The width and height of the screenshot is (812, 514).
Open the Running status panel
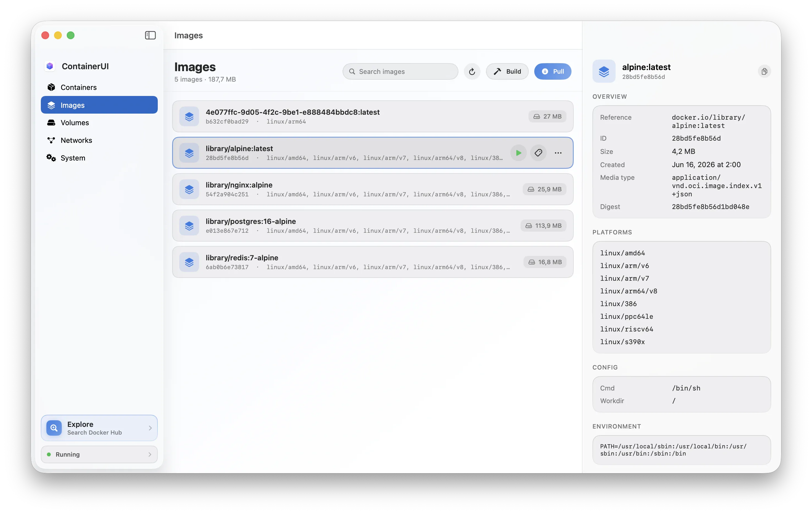99,455
